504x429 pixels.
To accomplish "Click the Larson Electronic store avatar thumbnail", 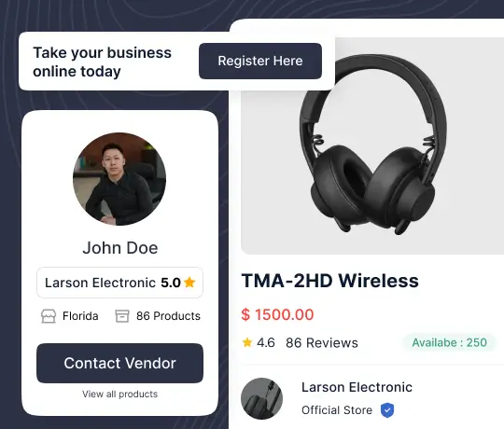I will pos(261,398).
